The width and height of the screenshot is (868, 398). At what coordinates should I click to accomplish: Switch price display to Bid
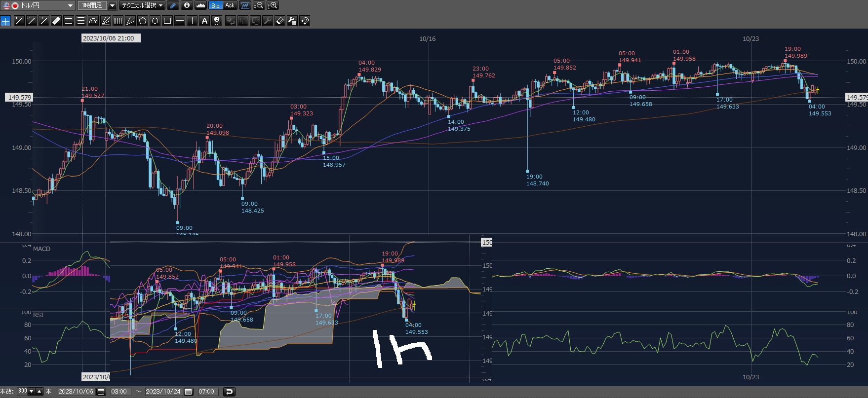click(215, 5)
